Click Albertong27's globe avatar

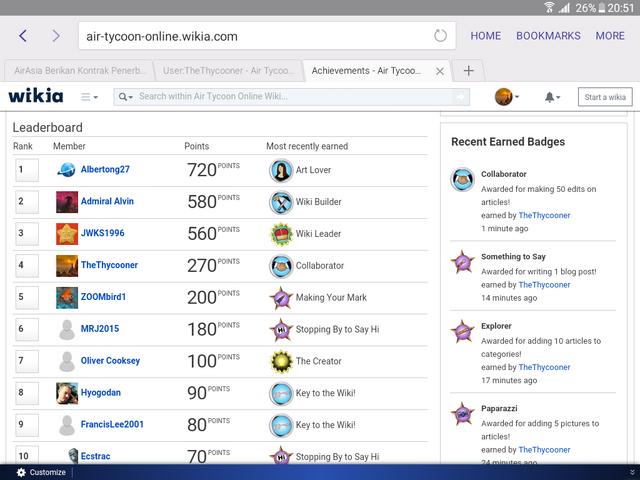click(x=67, y=170)
